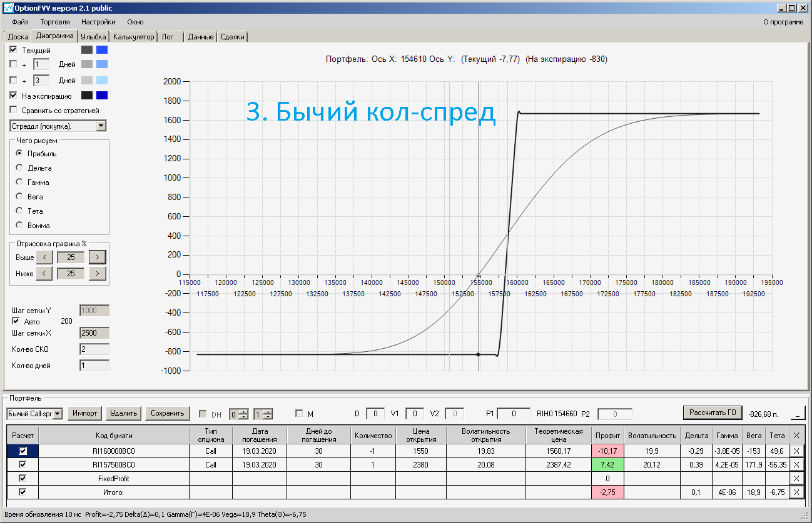Select the Вомма radio button
This screenshot has width=812, height=525.
click(19, 226)
